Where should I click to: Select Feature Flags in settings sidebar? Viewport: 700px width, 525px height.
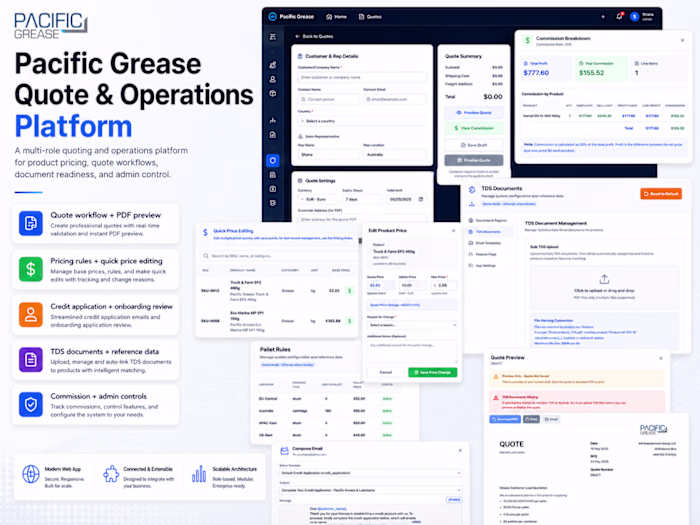coord(482,254)
